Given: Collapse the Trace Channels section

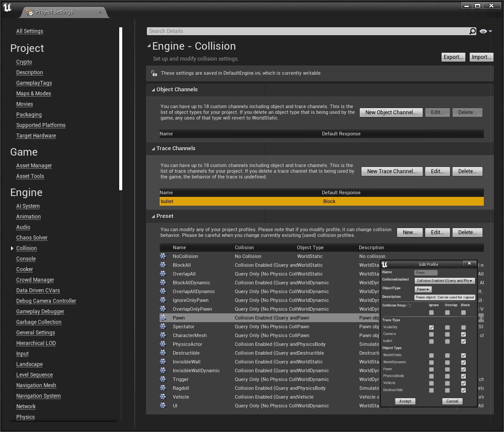Looking at the screenshot, I should coord(153,149).
